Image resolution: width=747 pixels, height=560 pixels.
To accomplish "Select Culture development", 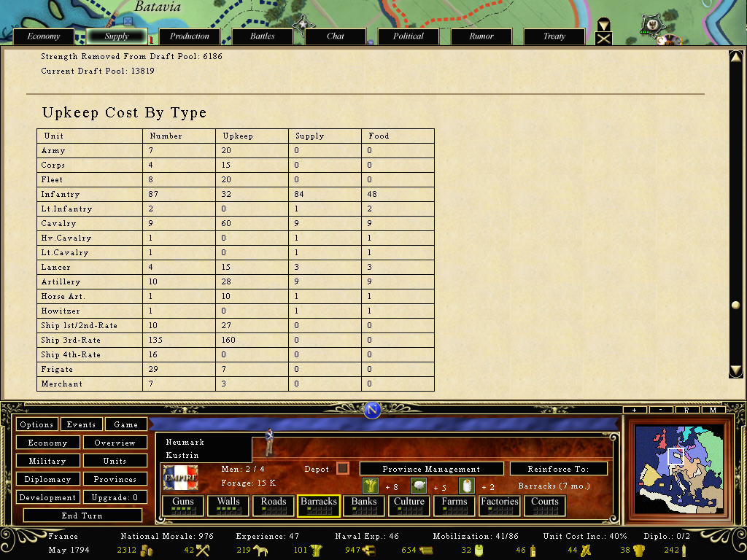I will tap(409, 506).
